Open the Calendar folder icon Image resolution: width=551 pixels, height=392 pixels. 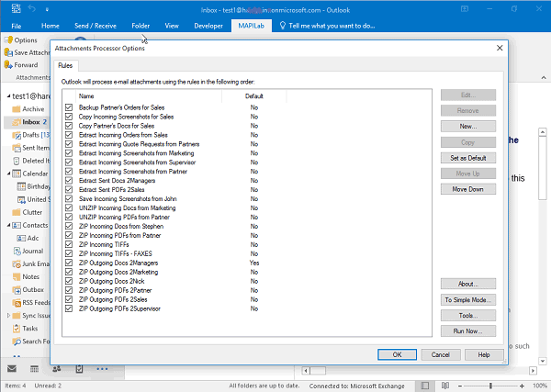click(17, 174)
